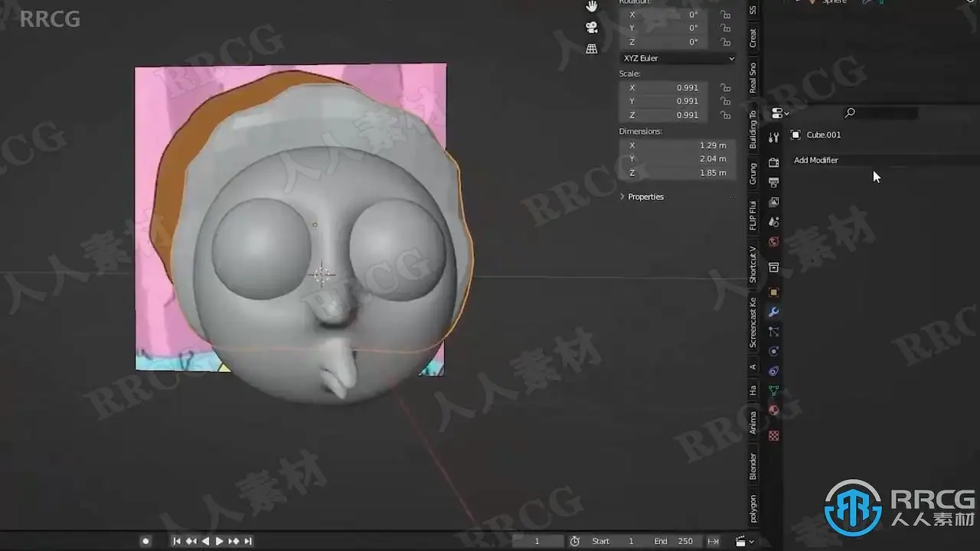This screenshot has width=980, height=551.
Task: Click the hand pan view icon
Action: click(592, 7)
